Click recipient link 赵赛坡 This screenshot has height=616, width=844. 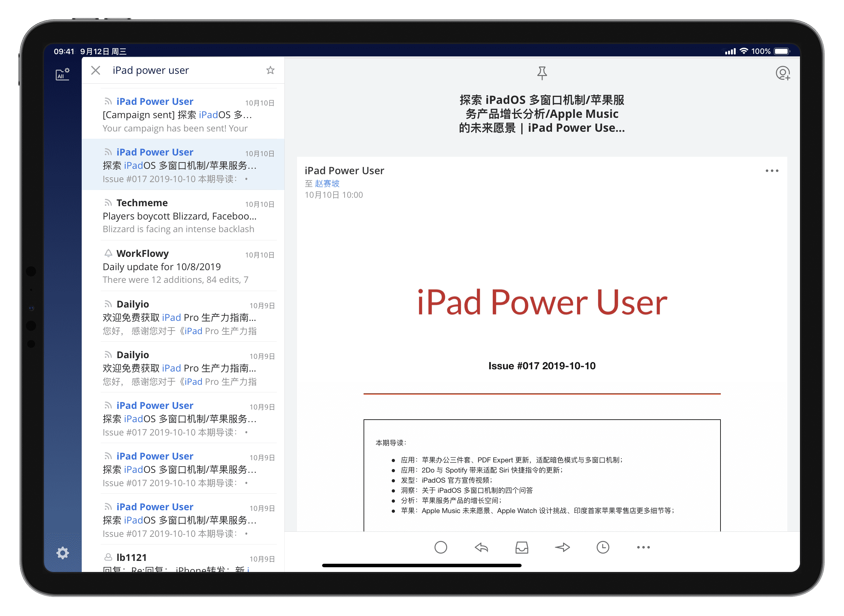click(327, 183)
